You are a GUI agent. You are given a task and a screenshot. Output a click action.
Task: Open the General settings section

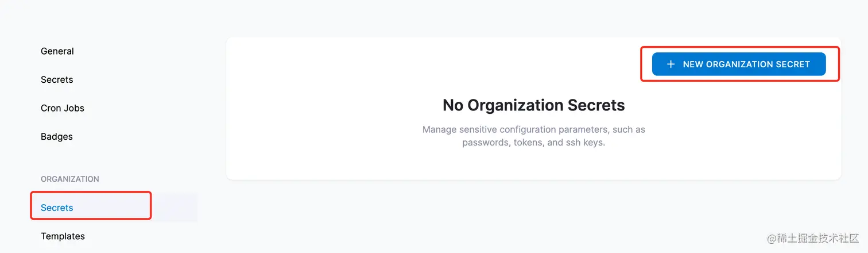[57, 51]
